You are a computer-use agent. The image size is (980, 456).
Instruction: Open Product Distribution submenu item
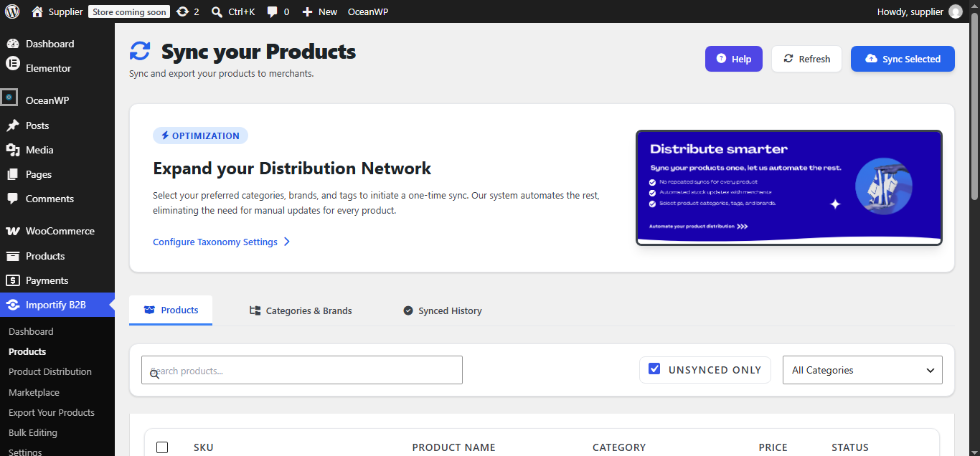point(50,371)
